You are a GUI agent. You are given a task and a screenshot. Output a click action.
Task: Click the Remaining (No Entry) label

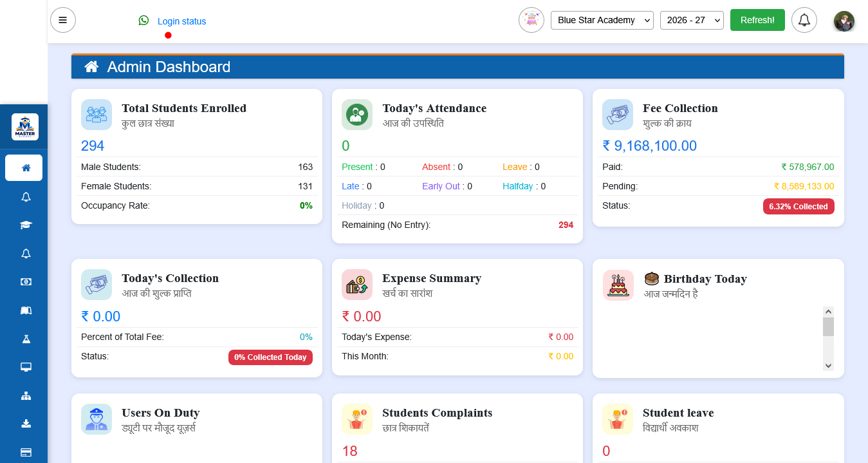pos(386,225)
